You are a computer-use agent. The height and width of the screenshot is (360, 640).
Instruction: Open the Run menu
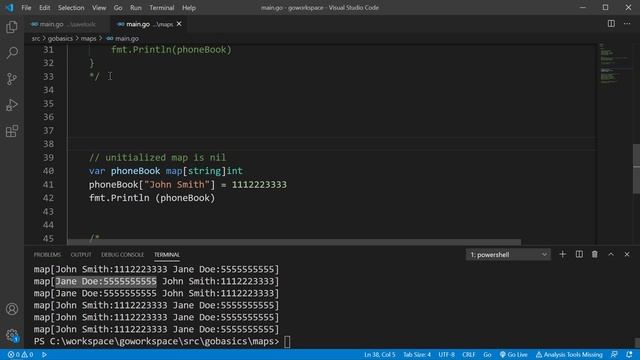pos(136,8)
